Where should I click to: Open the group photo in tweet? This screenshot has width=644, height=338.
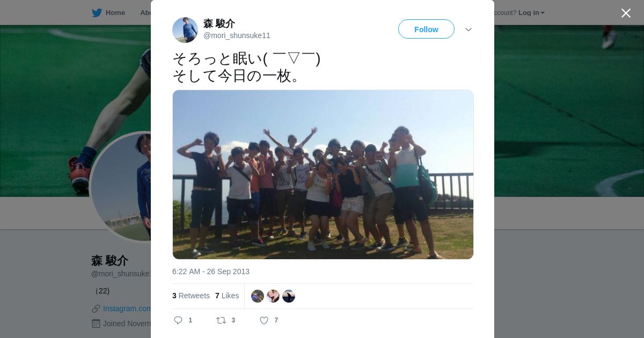tap(323, 174)
